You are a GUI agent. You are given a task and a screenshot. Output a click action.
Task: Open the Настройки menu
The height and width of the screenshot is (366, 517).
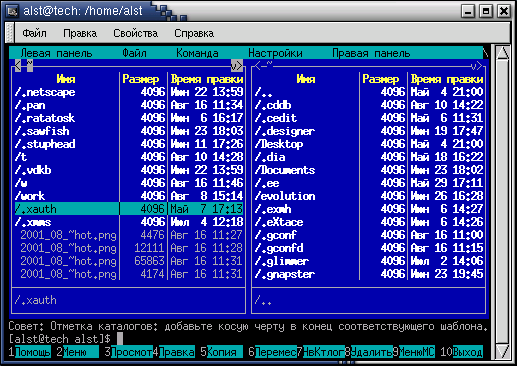coord(275,53)
